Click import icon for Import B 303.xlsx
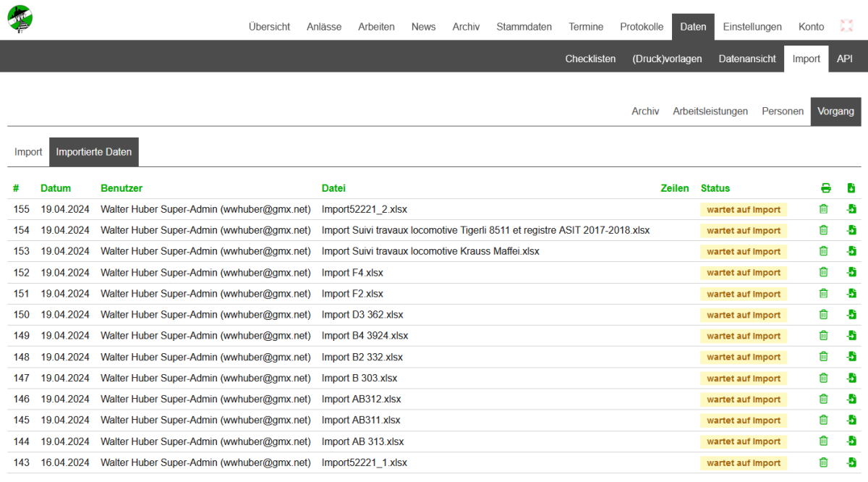 pos(851,378)
